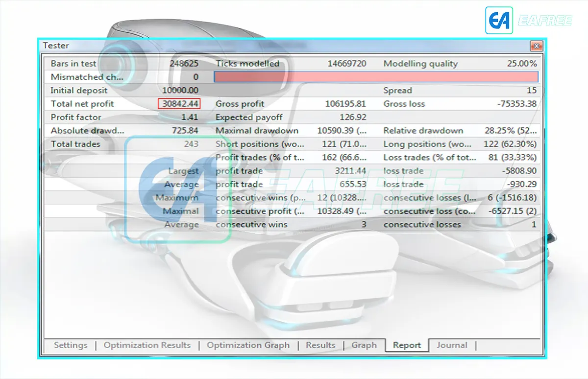The height and width of the screenshot is (379, 588).
Task: Select maximal consecutive loss value -6527.15 (2)
Action: click(x=513, y=211)
